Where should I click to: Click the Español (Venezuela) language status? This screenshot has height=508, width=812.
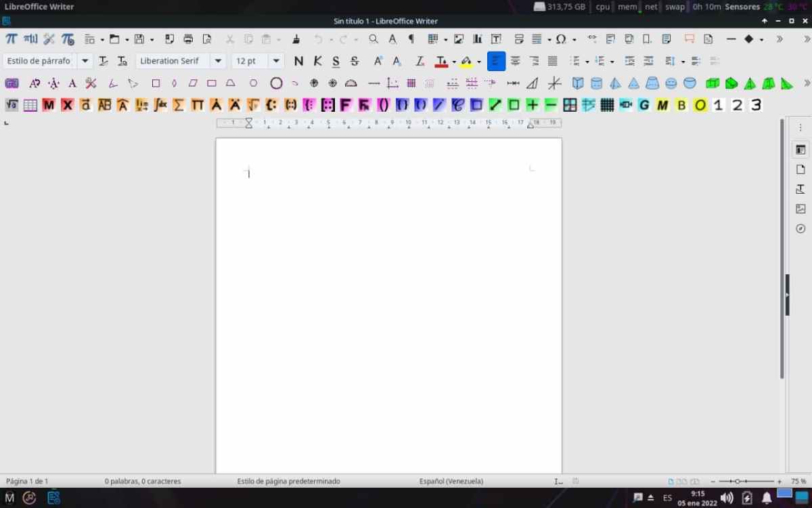point(451,481)
